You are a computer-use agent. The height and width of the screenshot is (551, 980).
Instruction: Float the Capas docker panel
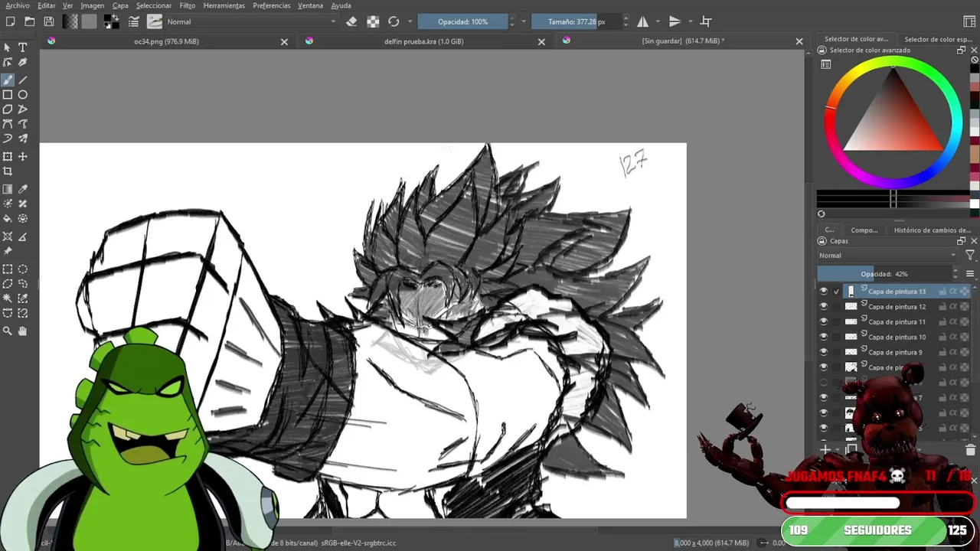point(962,241)
